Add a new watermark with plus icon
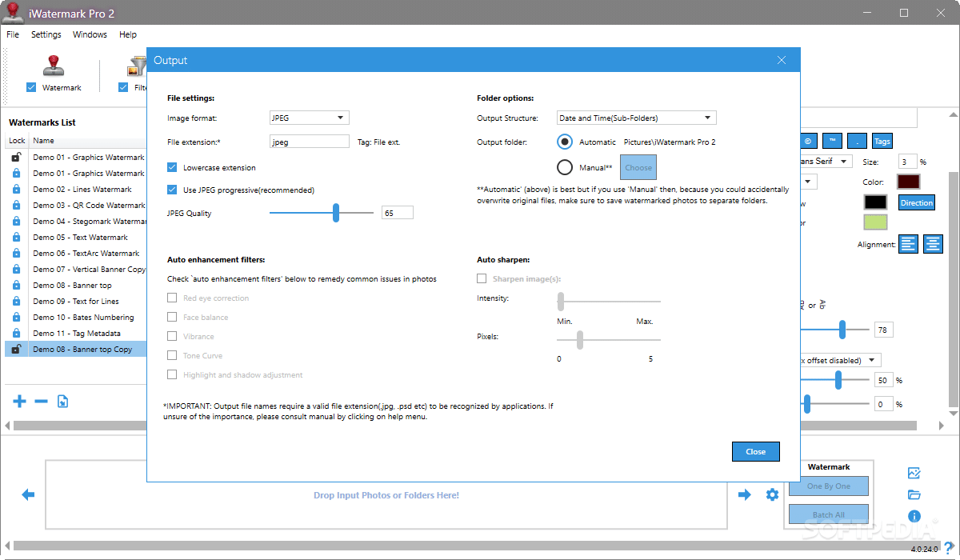Image resolution: width=960 pixels, height=560 pixels. [x=20, y=402]
